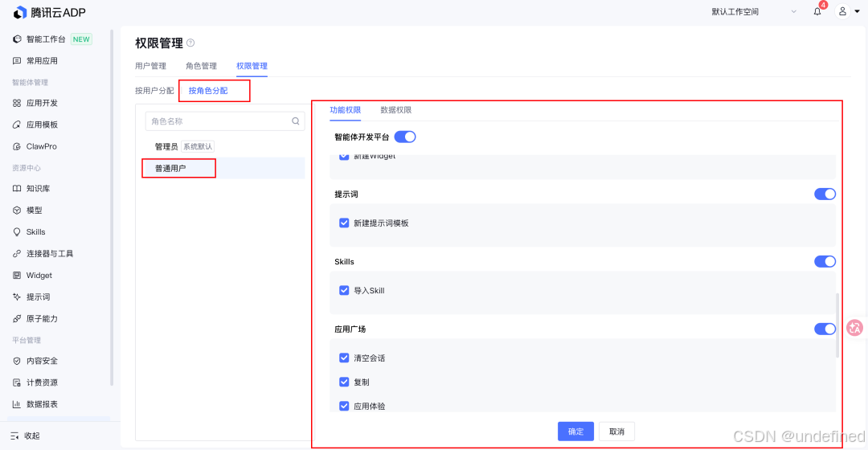Select the 功能权限 tab
The width and height of the screenshot is (868, 450).
(x=346, y=110)
